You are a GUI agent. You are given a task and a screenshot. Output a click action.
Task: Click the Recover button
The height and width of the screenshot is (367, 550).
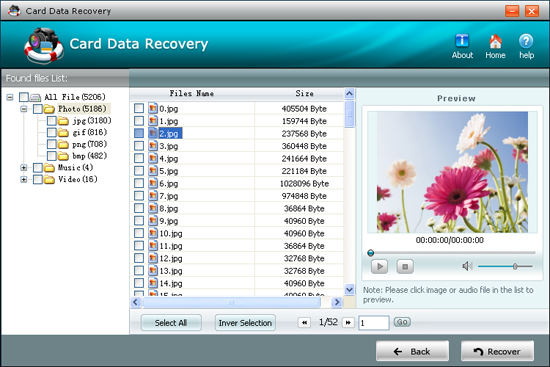[497, 351]
